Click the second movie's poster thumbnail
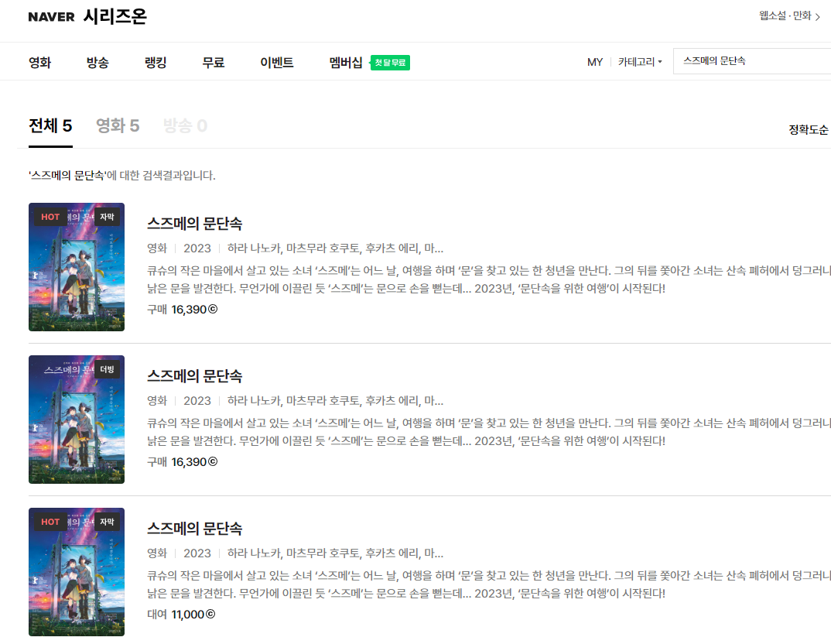 point(76,420)
